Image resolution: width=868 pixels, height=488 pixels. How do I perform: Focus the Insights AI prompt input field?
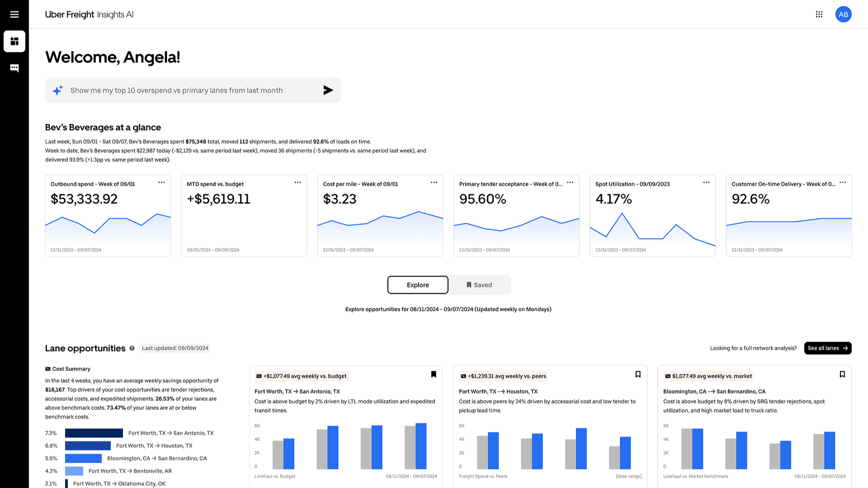(x=190, y=90)
